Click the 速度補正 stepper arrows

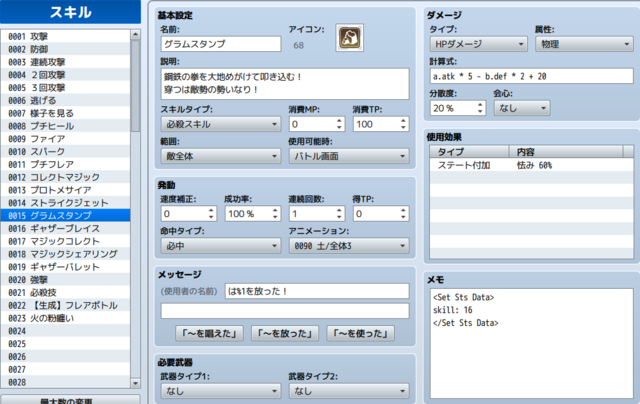click(x=211, y=213)
